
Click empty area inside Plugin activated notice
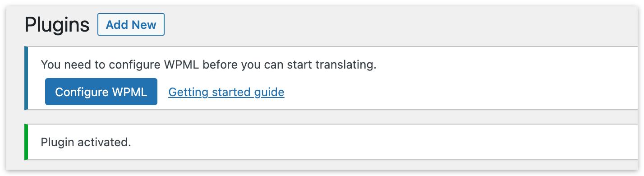[383, 142]
